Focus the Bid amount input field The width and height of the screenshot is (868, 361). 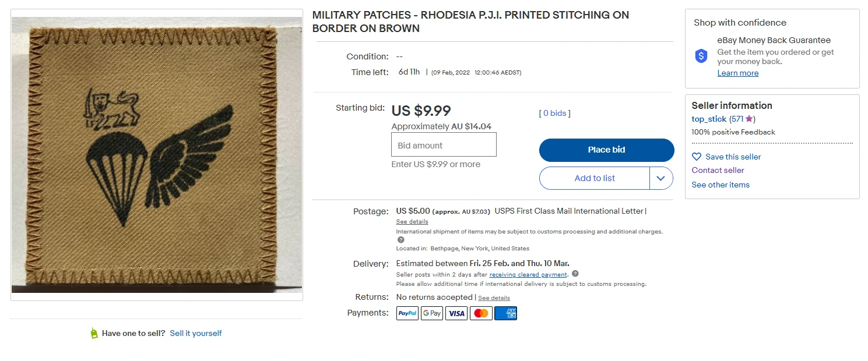click(x=444, y=145)
